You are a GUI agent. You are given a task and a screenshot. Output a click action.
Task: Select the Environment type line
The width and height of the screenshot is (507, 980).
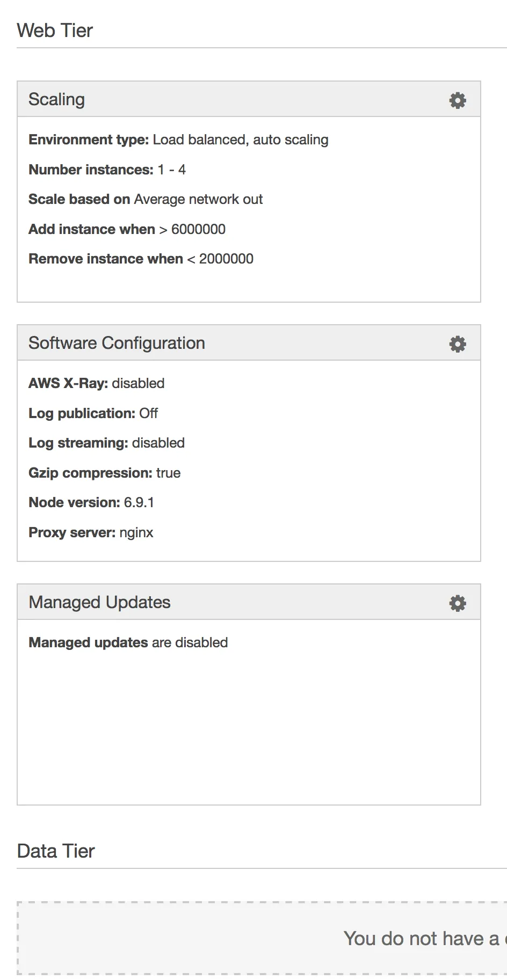178,140
